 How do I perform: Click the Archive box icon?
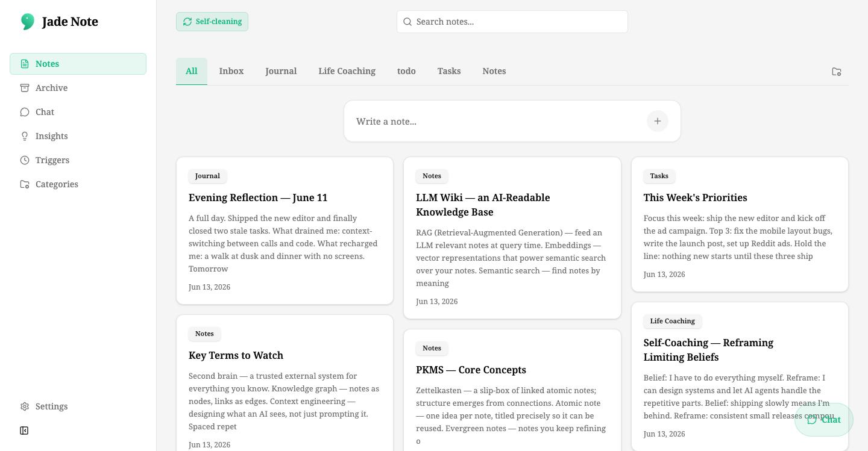[25, 88]
